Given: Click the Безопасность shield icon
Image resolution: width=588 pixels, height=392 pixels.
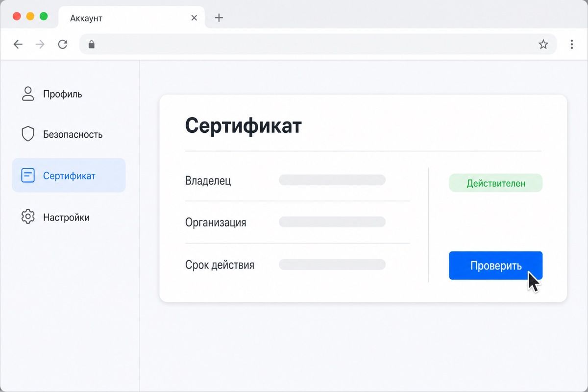Looking at the screenshot, I should pyautogui.click(x=28, y=134).
